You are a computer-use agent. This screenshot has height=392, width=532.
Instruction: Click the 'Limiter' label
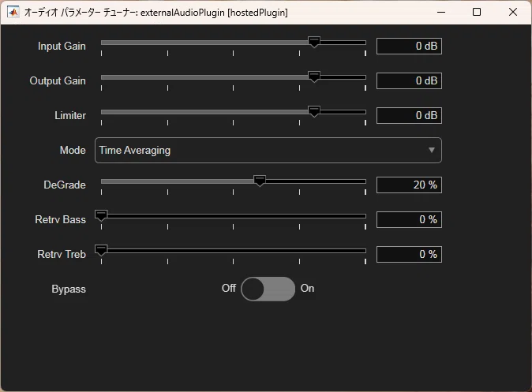[70, 115]
